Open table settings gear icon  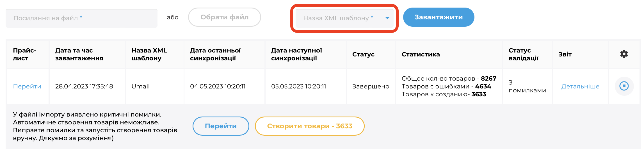[x=624, y=54]
